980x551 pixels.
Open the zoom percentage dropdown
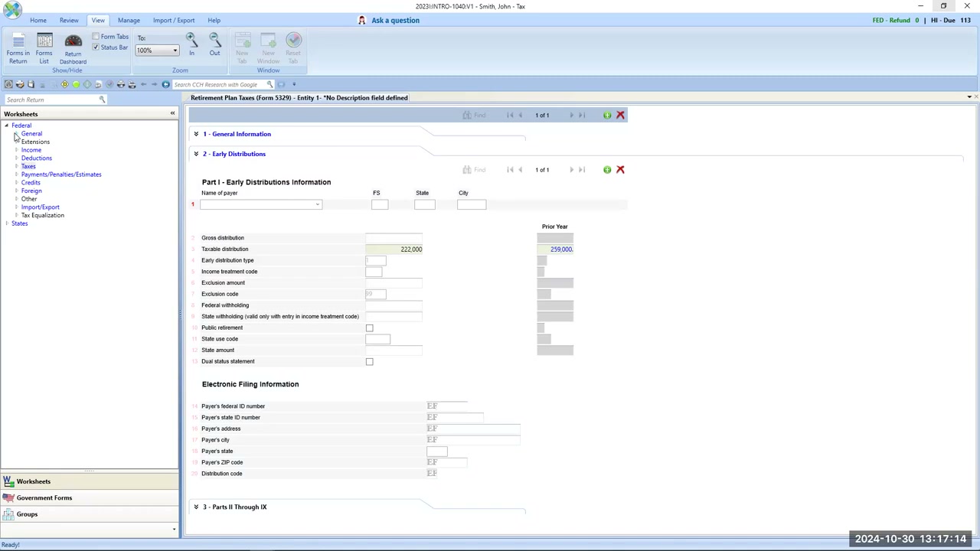point(175,51)
